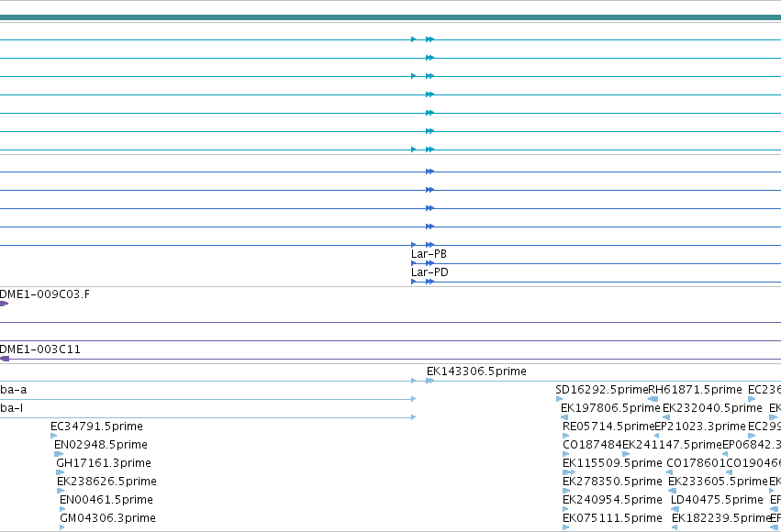Screen dimensions: 781x532
Task: Click the ba-l feature label
Action: tap(11, 408)
